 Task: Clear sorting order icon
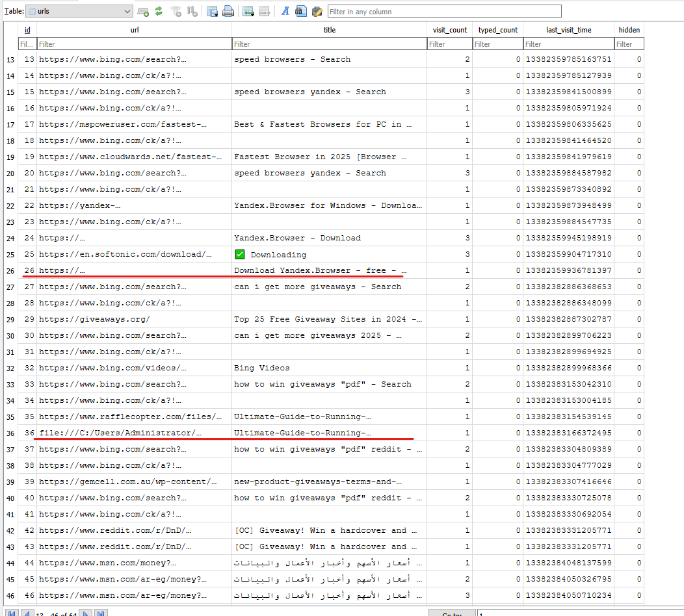[192, 11]
